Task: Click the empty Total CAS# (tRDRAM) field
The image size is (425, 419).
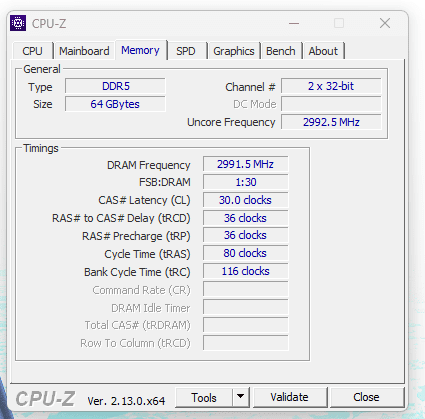Action: click(x=246, y=325)
